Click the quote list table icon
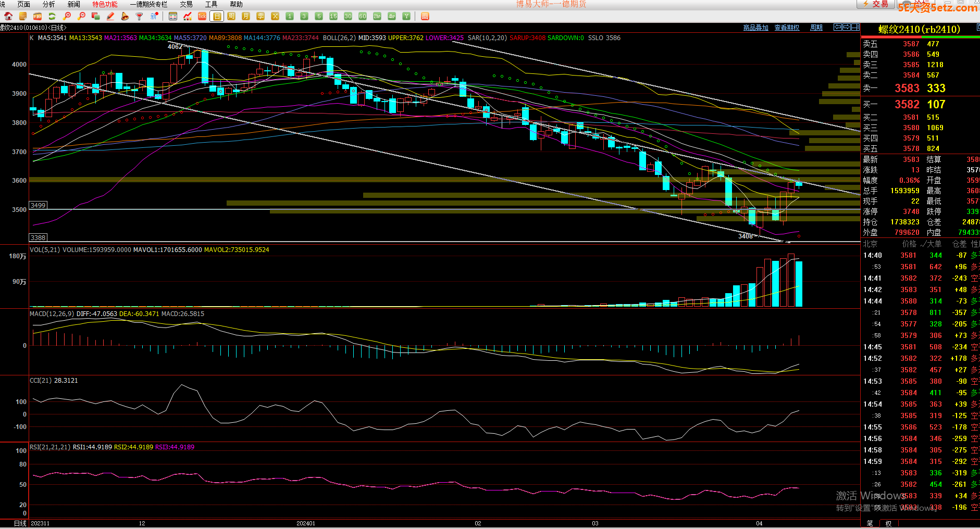Screen dimensions: 980x529 point(173,17)
